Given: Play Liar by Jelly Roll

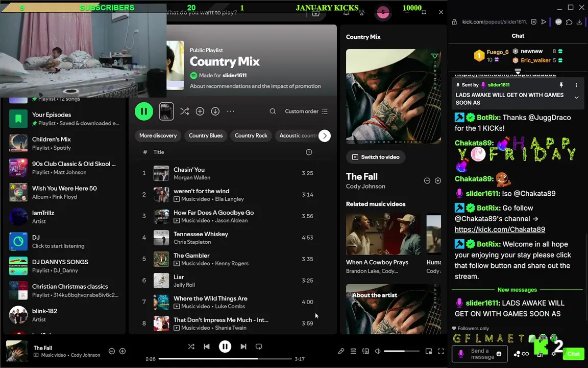Looking at the screenshot, I should (x=233, y=280).
